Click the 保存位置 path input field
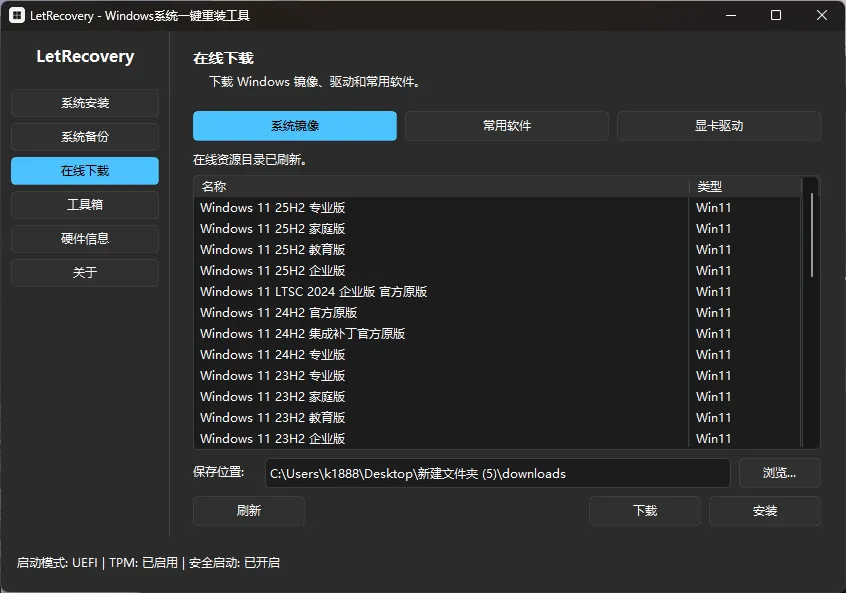Viewport: 846px width, 593px height. (497, 473)
